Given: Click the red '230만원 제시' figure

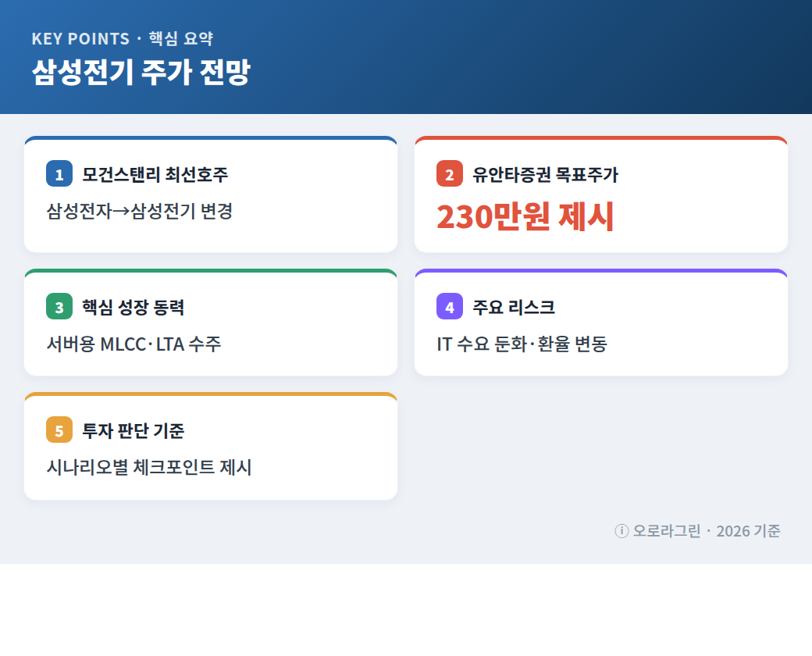Looking at the screenshot, I should [x=525, y=216].
